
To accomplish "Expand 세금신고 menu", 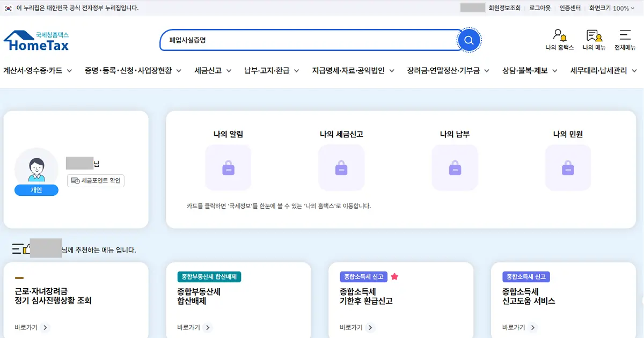I will (x=213, y=70).
